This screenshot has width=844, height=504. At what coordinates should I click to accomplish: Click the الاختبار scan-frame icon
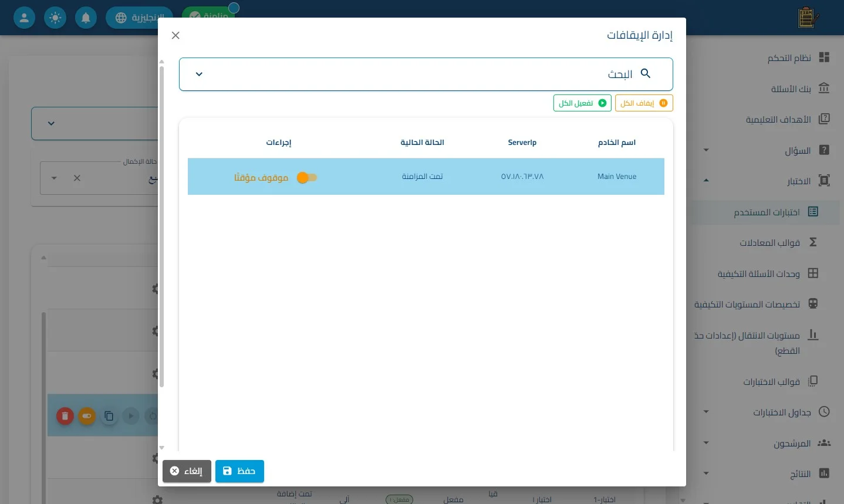point(824,180)
